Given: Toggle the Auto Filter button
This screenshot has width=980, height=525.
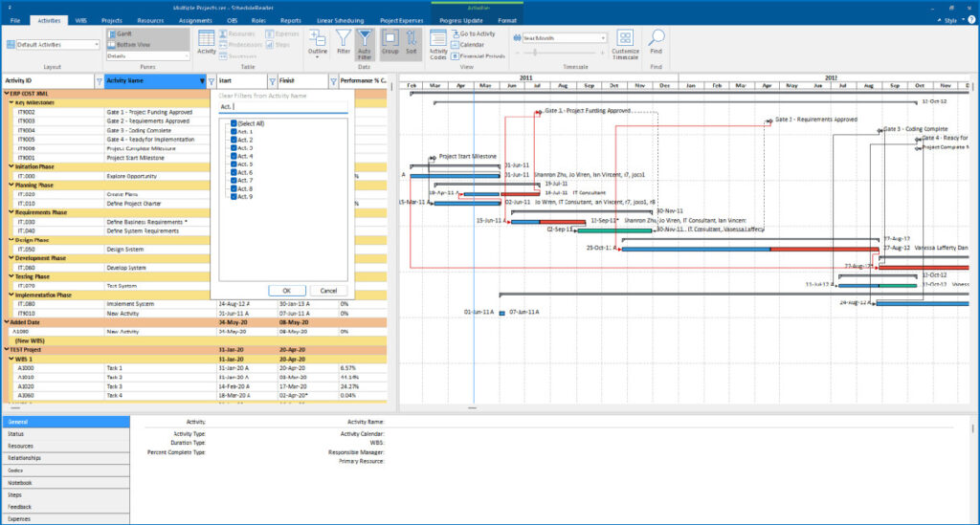Looking at the screenshot, I should 365,44.
